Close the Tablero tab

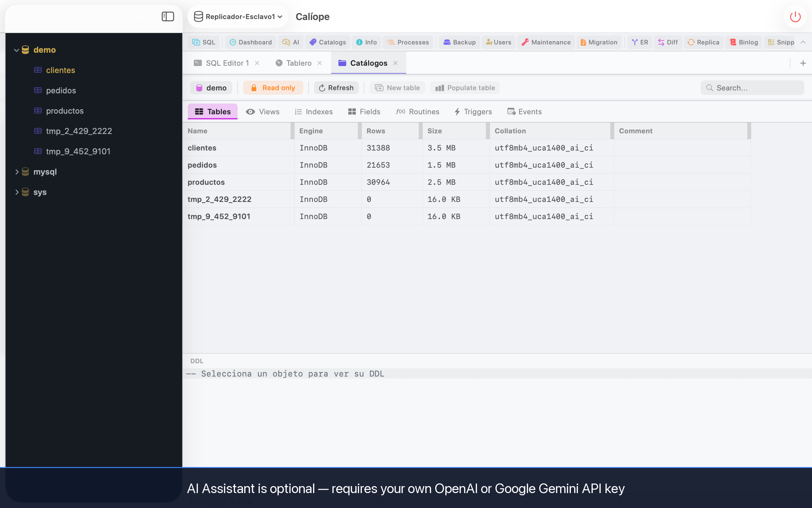pyautogui.click(x=319, y=63)
